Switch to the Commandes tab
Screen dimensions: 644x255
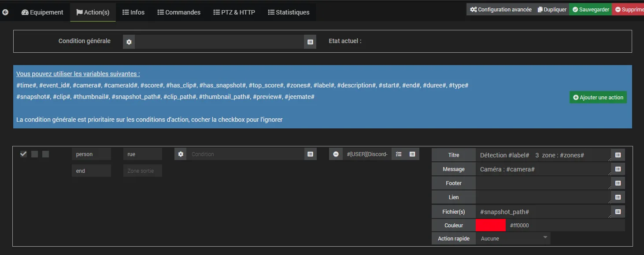tap(179, 12)
